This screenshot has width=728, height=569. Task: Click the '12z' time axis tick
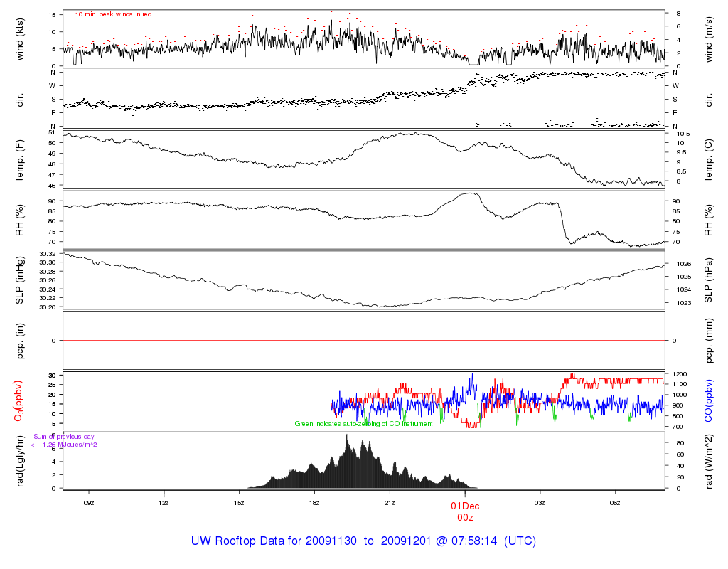tap(164, 503)
